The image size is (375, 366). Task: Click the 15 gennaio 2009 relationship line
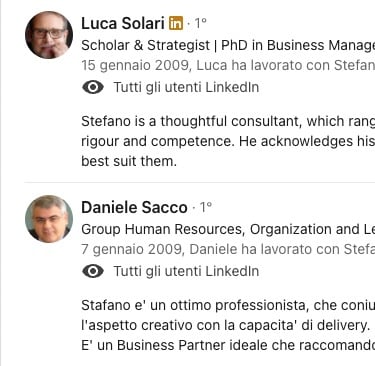tap(228, 65)
